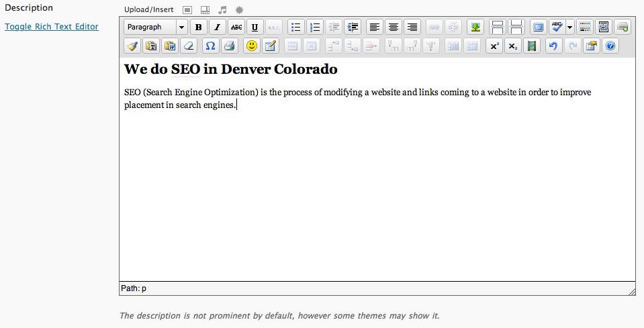Insert embedded media film icon

532,46
